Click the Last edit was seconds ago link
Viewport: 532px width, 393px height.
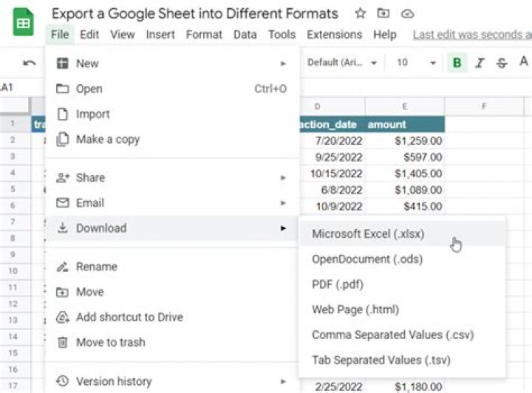point(472,35)
